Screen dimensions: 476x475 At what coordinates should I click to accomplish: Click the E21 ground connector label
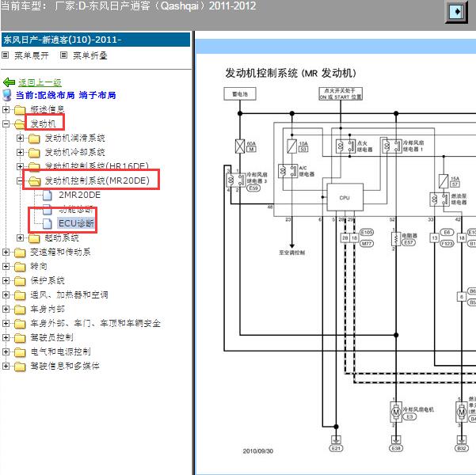[336, 448]
